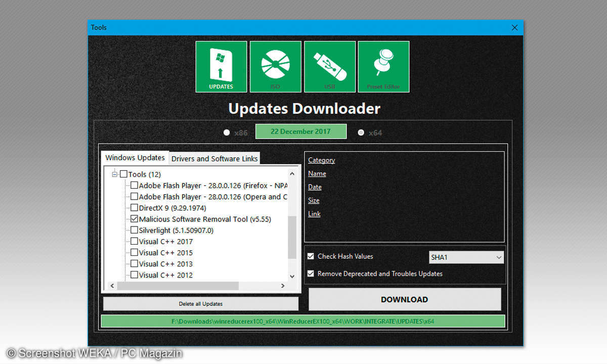Screen dimensions: 607x364
Task: Click the 22 December 2017 date button
Action: point(300,131)
